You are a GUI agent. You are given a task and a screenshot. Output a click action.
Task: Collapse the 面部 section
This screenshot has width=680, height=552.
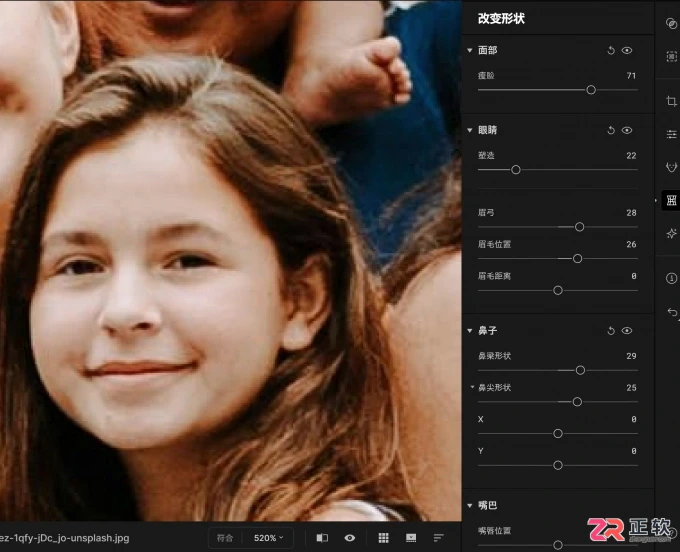pyautogui.click(x=470, y=51)
